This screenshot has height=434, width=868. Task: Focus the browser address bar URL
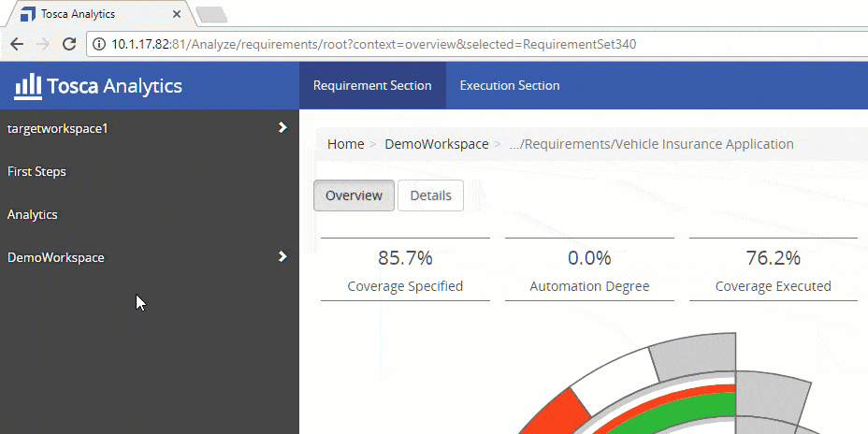coord(373,44)
